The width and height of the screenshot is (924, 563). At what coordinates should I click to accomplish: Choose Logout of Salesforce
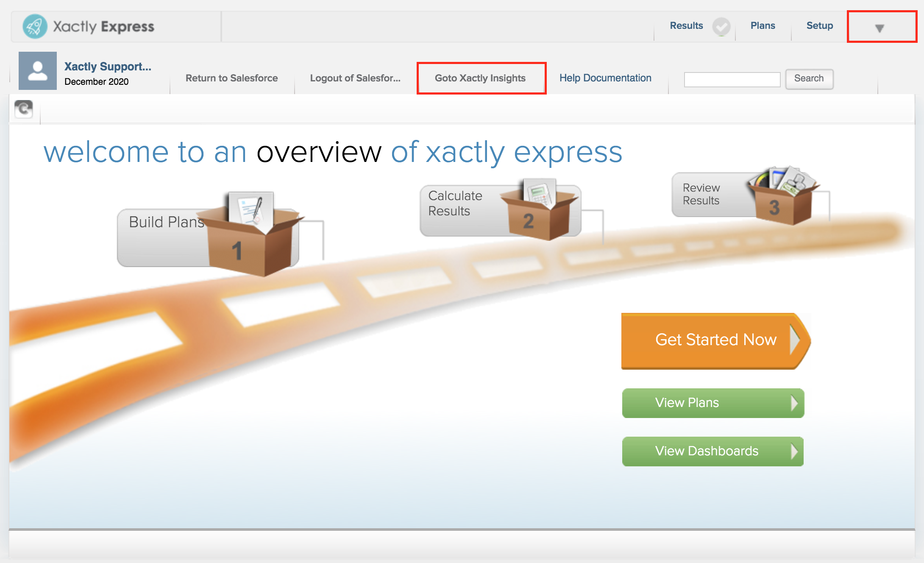(x=355, y=78)
